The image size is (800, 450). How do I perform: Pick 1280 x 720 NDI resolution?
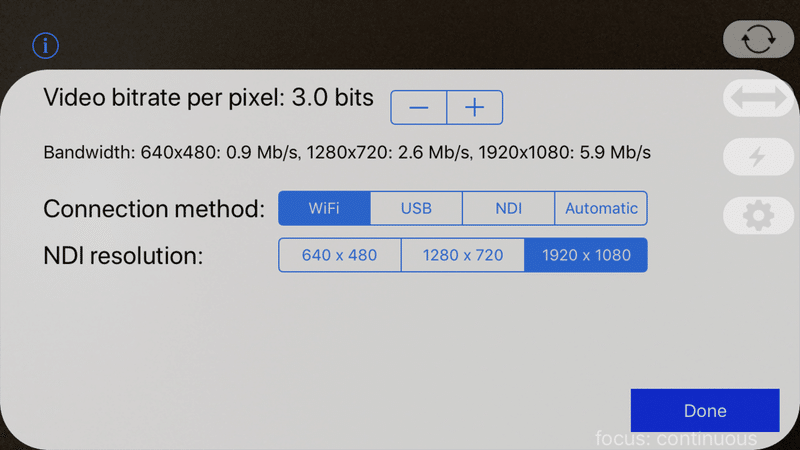[463, 255]
